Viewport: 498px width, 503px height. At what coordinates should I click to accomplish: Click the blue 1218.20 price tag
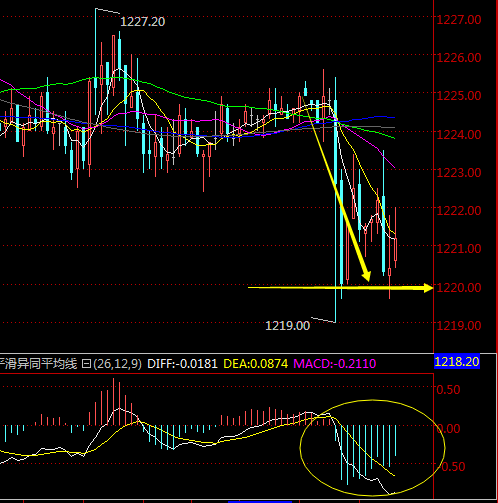click(x=457, y=362)
